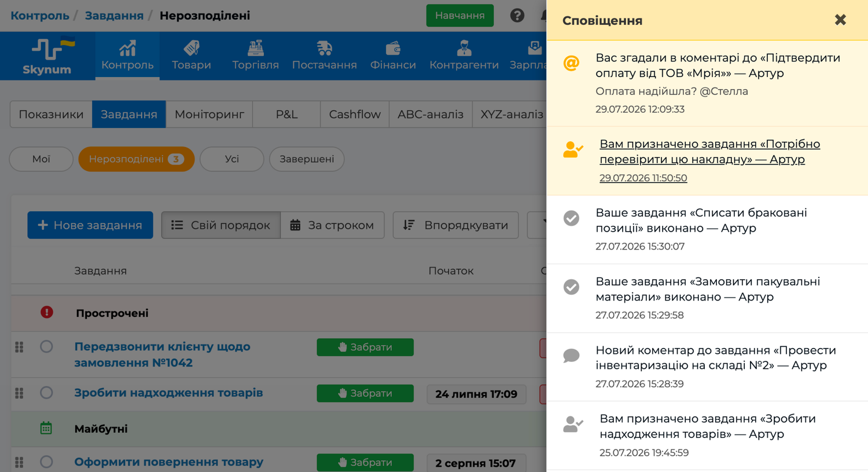Screen dimensions: 868x472
Task: Mark «Зробити надходження товарів» task complete
Action: click(46, 393)
